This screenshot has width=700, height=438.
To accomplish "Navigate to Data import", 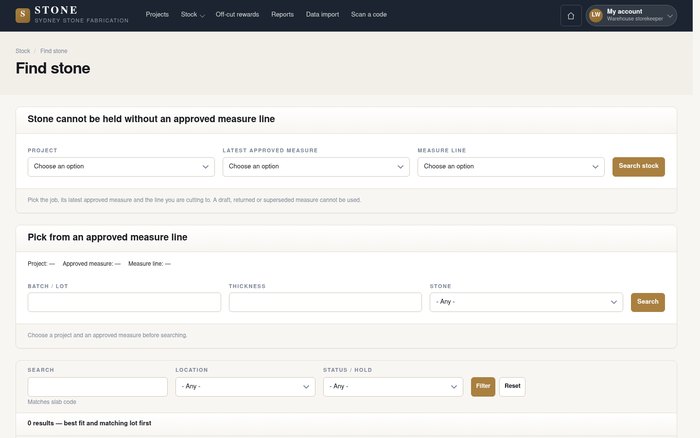I will click(x=322, y=14).
